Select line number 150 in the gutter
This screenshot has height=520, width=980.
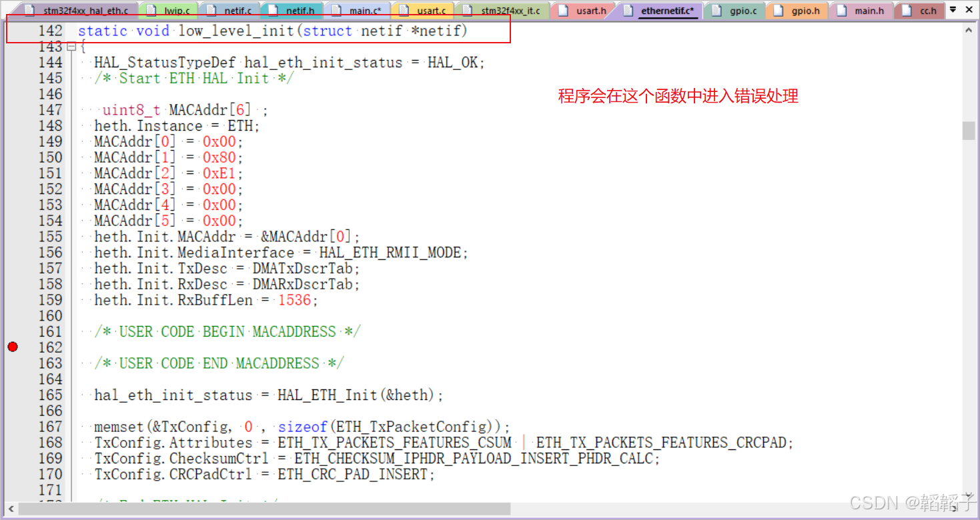(x=51, y=157)
